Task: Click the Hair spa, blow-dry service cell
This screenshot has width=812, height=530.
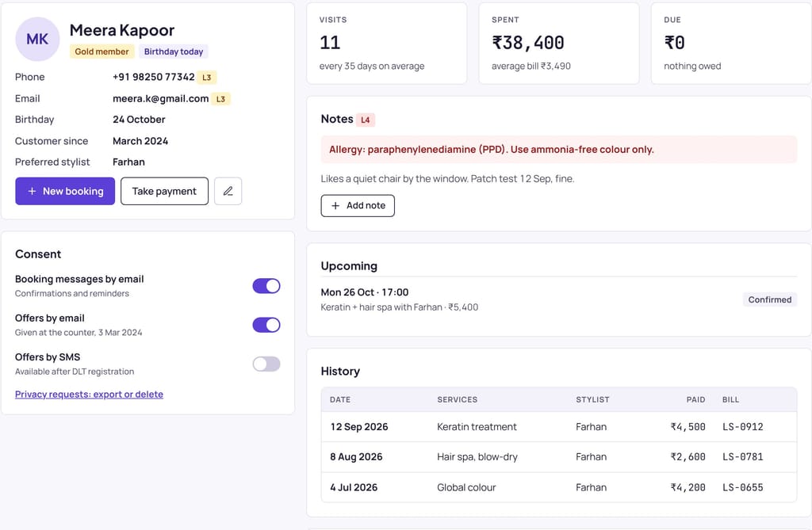Action: click(477, 457)
